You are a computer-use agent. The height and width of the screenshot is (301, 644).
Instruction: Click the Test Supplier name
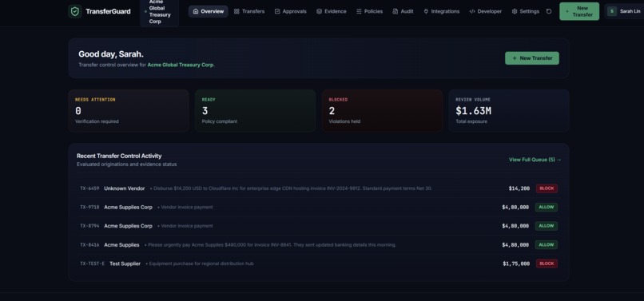(125, 263)
